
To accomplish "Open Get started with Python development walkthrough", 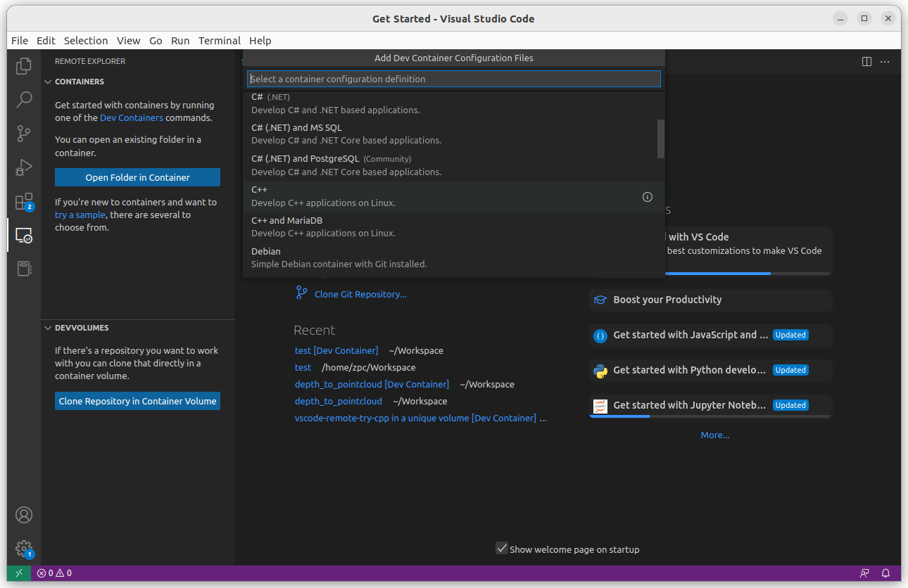I will (x=710, y=370).
